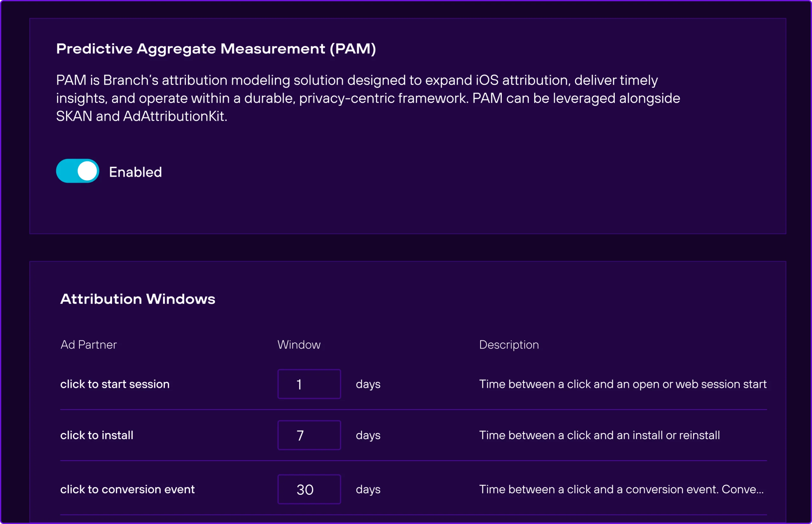Click the Predictive Aggregate Measurement (PAM) heading
The width and height of the screenshot is (812, 524).
[216, 49]
